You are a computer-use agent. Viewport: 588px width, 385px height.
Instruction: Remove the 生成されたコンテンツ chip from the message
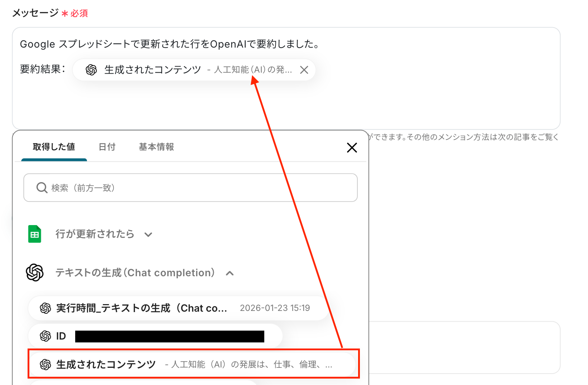[304, 70]
